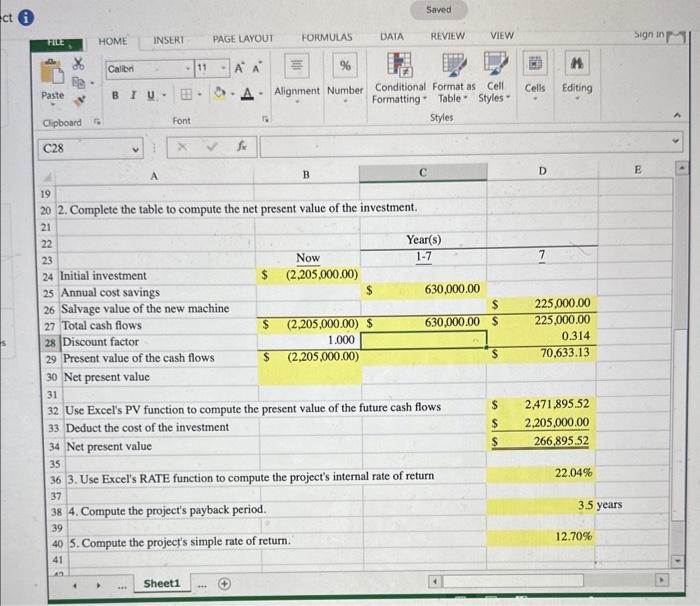Go to the previous sheet arrow

point(75,585)
